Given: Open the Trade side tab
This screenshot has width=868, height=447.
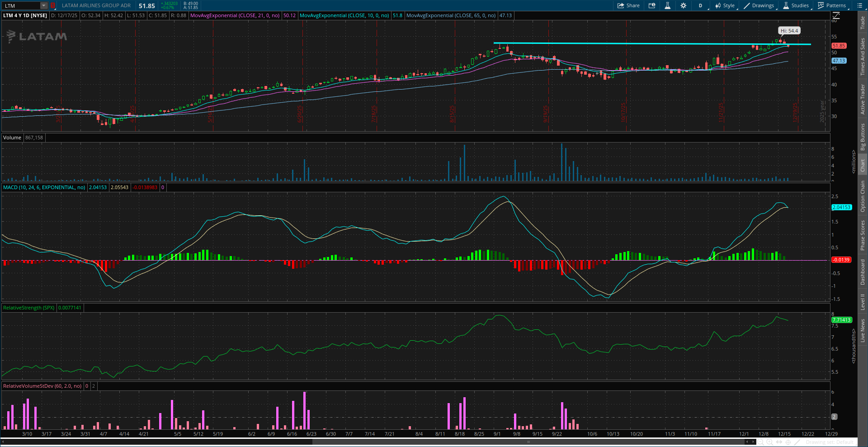Looking at the screenshot, I should click(x=863, y=23).
